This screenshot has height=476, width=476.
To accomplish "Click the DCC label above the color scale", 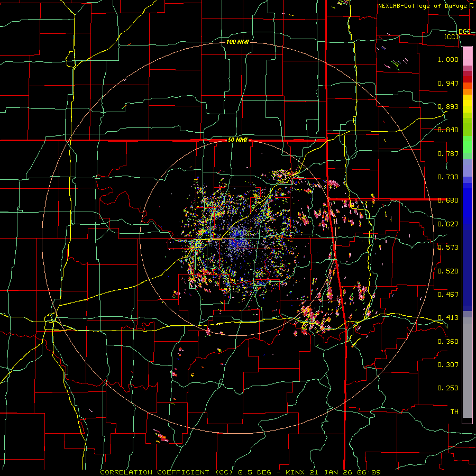I will coord(465,32).
